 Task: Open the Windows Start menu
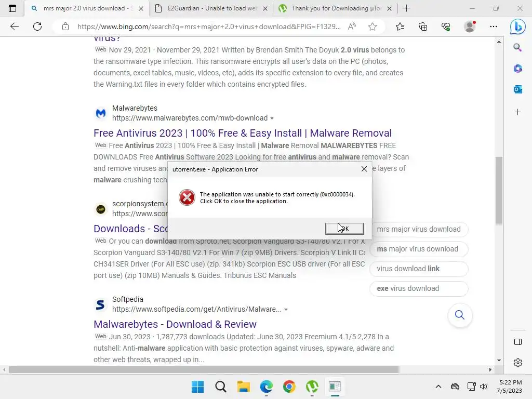point(197,387)
